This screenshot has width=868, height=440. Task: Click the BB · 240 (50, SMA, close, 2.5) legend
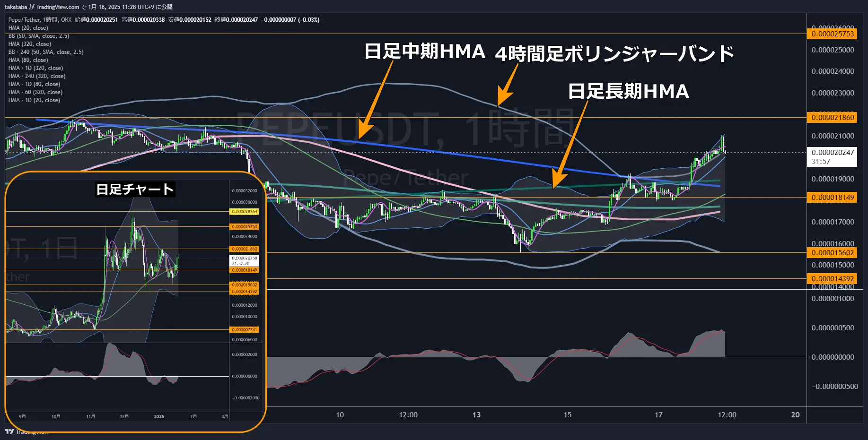point(46,52)
